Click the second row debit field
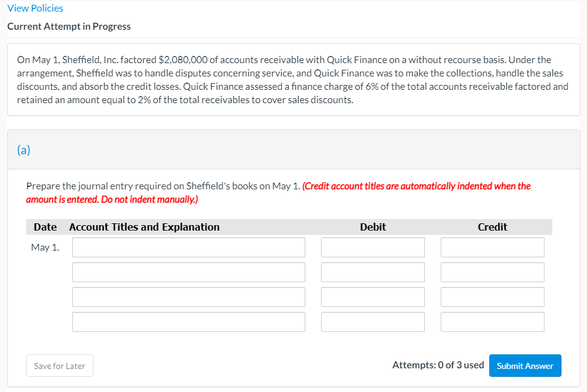 point(373,272)
